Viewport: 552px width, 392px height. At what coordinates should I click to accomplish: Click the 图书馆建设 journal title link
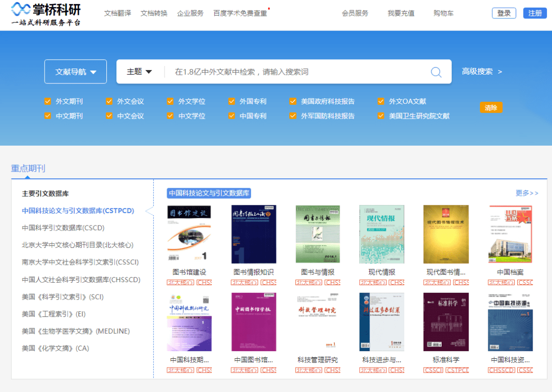(x=190, y=272)
